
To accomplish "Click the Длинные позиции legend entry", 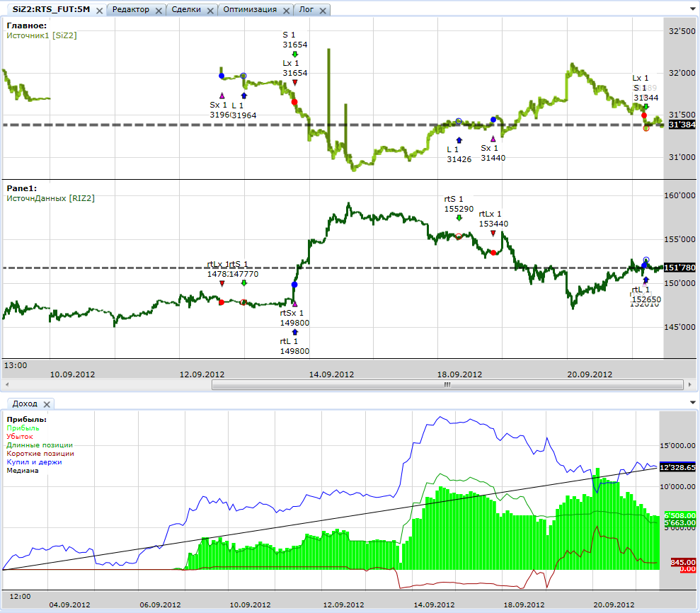I will tap(40, 445).
